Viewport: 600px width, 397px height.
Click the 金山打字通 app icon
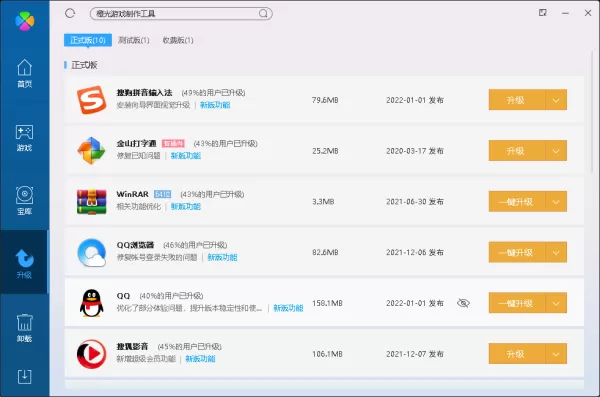[x=91, y=150]
